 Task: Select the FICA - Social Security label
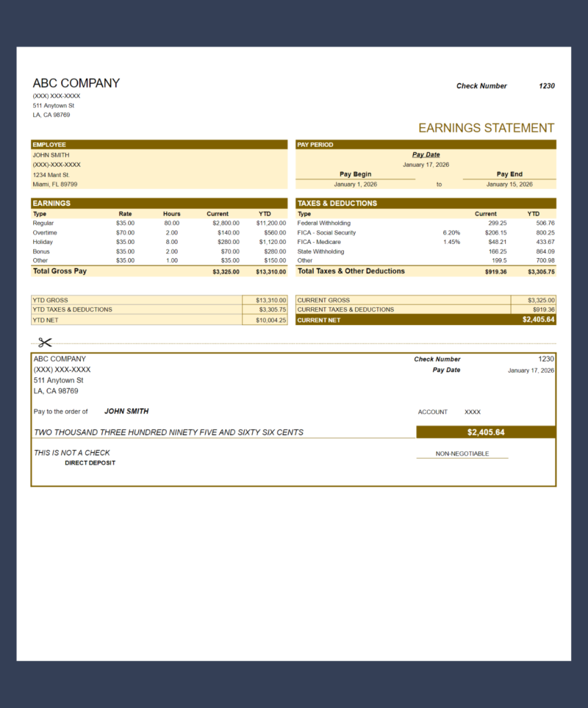(x=326, y=232)
